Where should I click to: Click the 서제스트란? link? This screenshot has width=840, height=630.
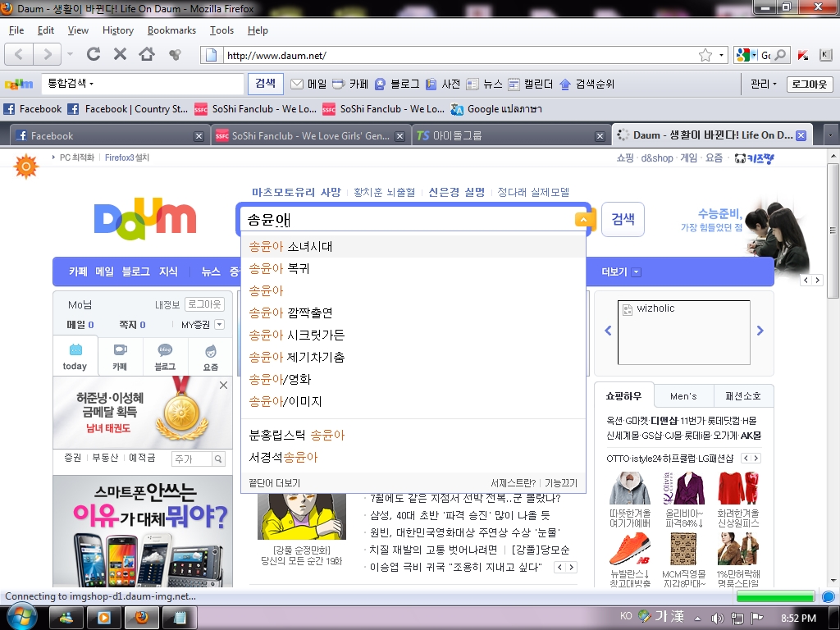(514, 482)
